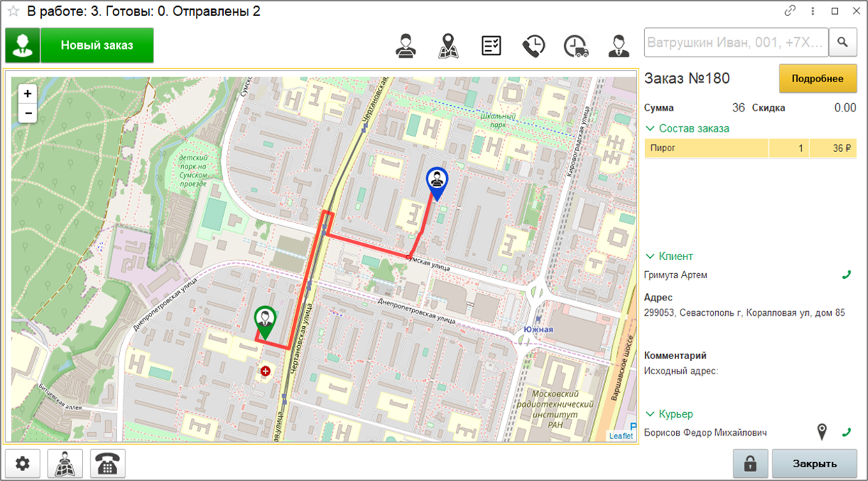
Task: Call client Гримута Артем via phone icon
Action: (x=846, y=275)
